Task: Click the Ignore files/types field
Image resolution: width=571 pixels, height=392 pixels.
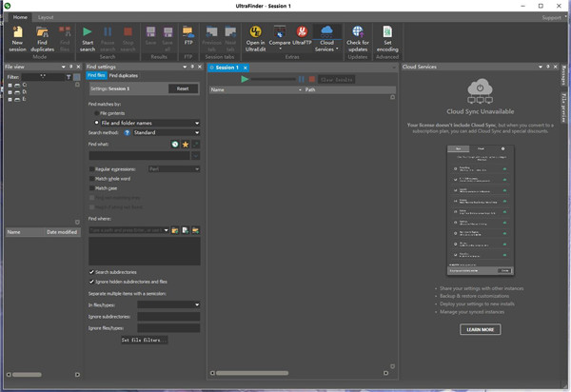Action: [x=168, y=328]
